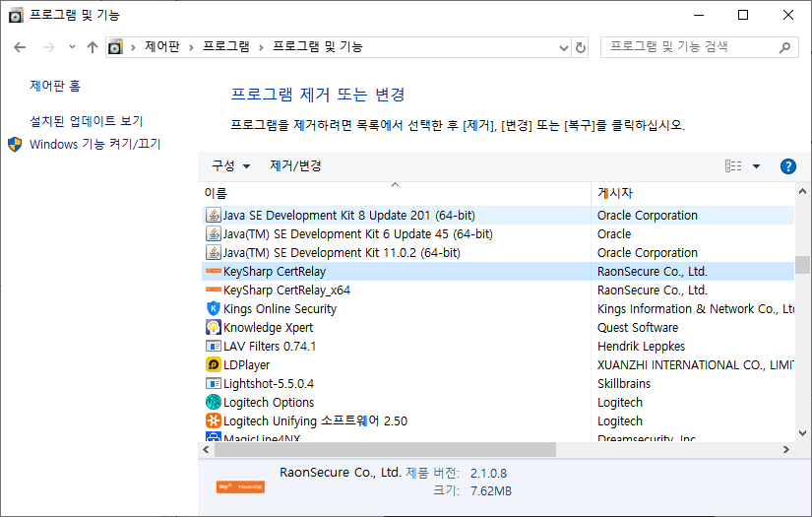Screen dimensions: 812x517
Task: Go back with the left arrow
Action: (20, 47)
